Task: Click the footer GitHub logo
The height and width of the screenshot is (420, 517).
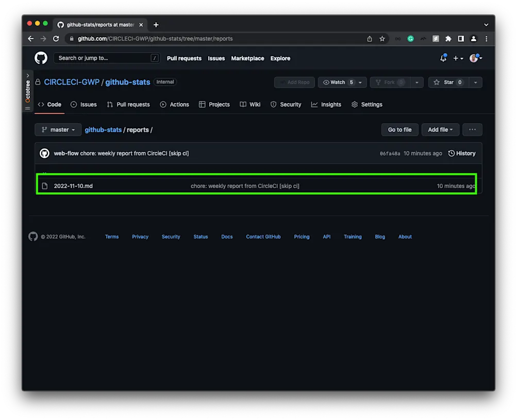Action: pyautogui.click(x=33, y=237)
